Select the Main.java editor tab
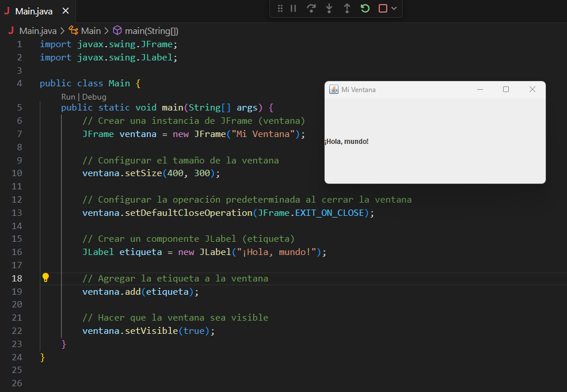 click(36, 11)
